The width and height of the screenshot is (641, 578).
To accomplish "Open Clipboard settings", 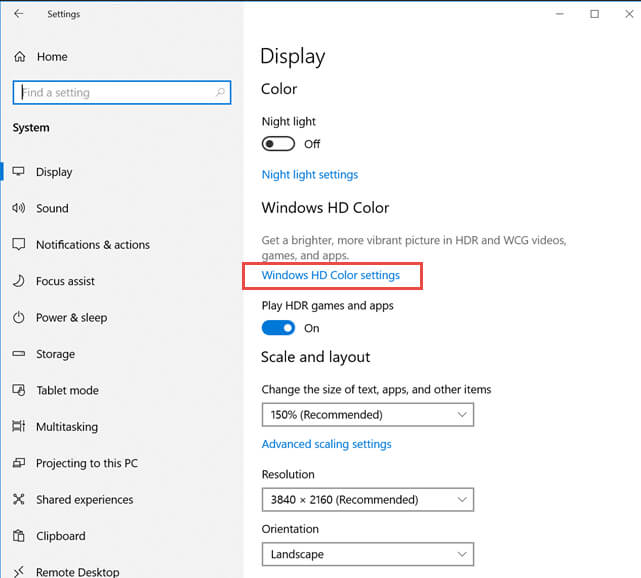I will pos(61,536).
